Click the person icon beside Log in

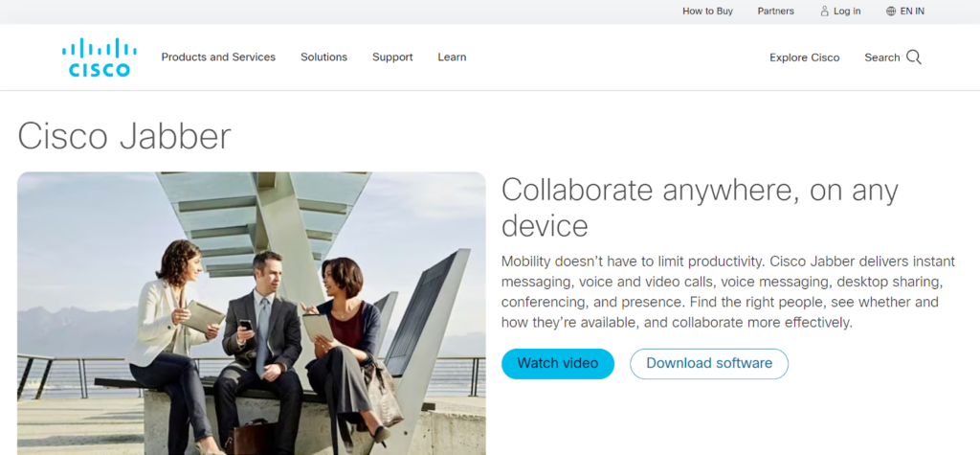point(825,11)
